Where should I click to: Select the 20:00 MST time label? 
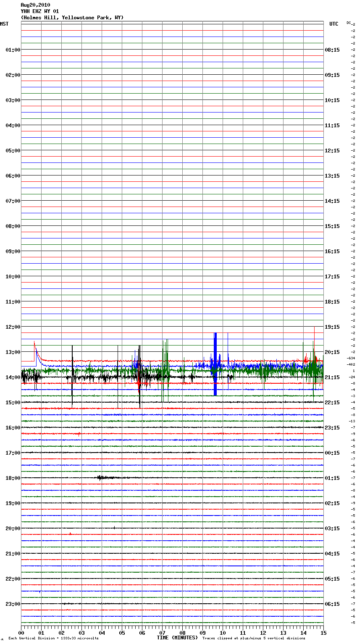(x=13, y=529)
